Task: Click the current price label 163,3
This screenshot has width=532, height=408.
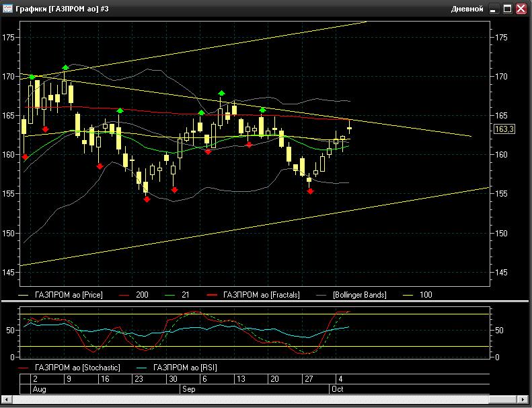Action: pyautogui.click(x=504, y=129)
